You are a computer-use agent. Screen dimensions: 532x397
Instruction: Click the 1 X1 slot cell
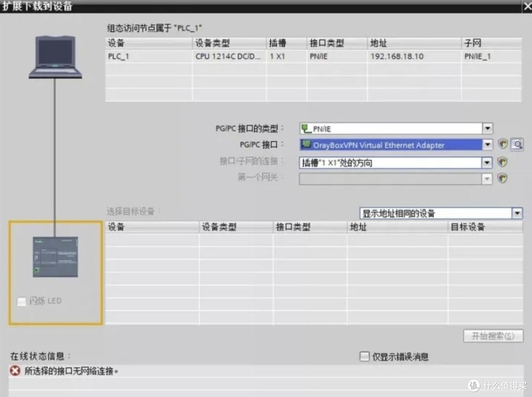coord(287,56)
